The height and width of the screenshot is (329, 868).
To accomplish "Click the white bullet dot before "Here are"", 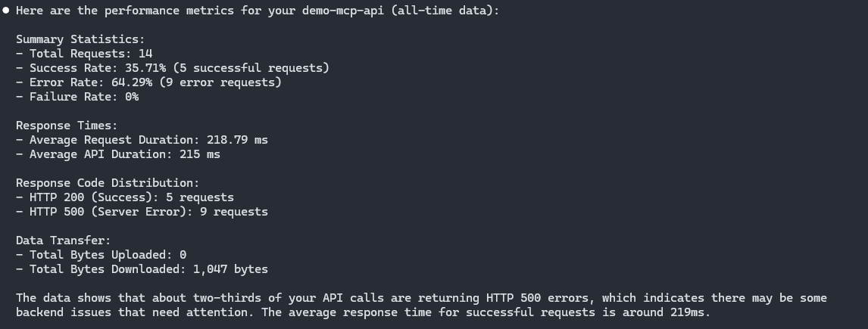I will pos(5,11).
